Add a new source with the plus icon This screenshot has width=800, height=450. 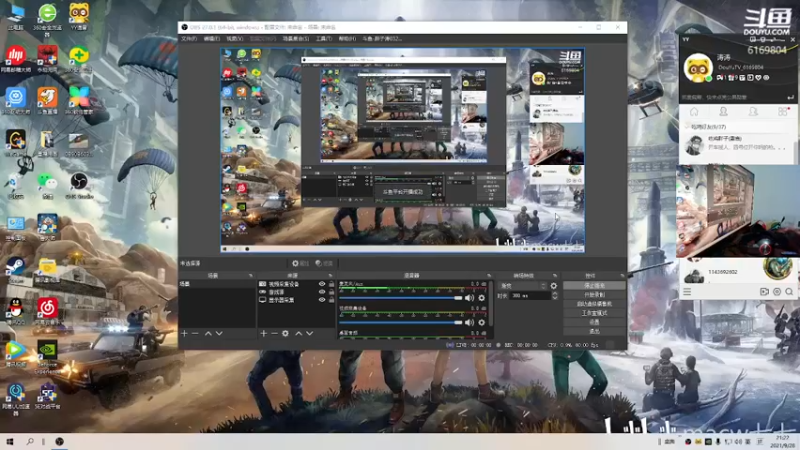point(263,333)
